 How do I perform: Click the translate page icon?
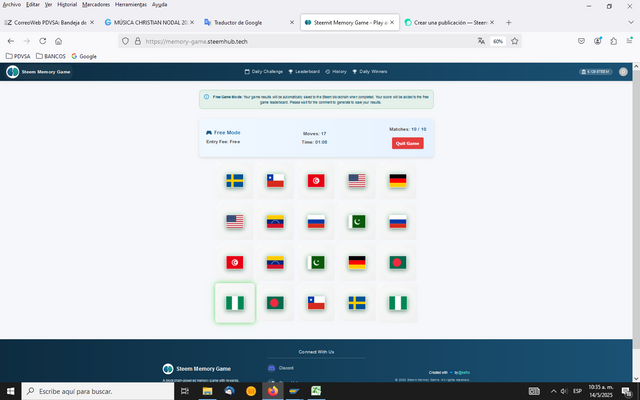tap(481, 41)
